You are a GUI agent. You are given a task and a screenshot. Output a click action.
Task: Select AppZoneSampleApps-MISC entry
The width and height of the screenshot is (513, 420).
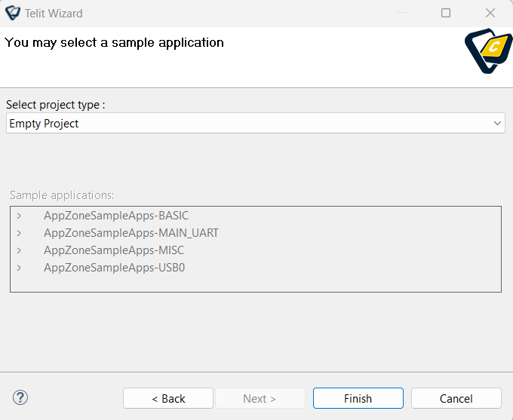114,250
